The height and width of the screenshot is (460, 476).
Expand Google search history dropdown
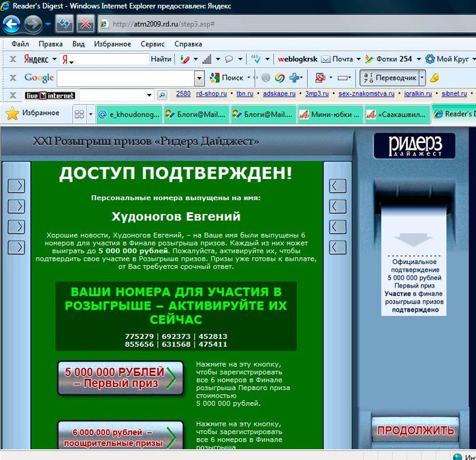point(199,78)
